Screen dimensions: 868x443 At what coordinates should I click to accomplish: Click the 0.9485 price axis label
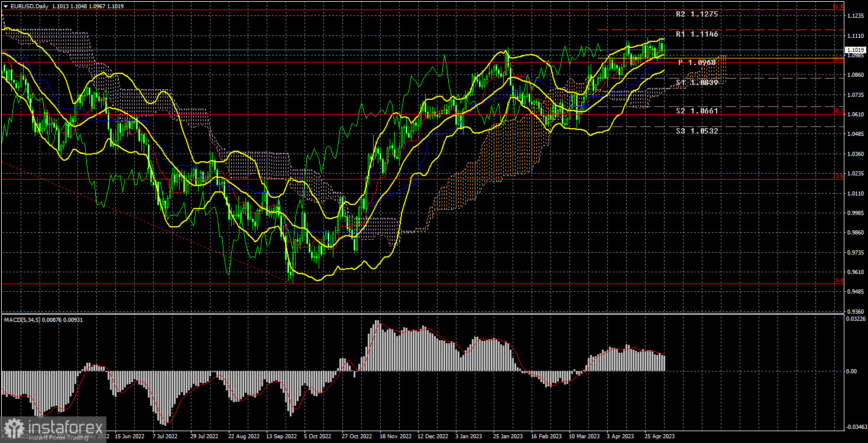854,292
